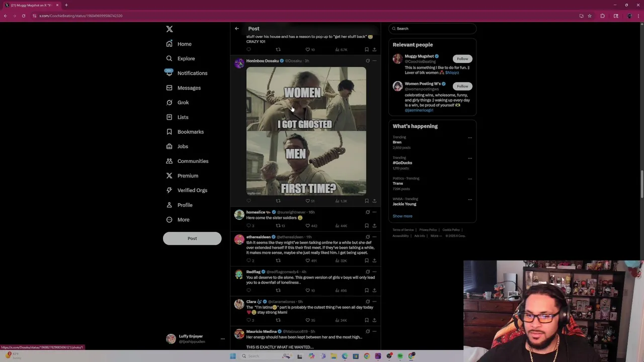Click the X logo in the sidebar
This screenshot has width=644, height=362.
170,29
